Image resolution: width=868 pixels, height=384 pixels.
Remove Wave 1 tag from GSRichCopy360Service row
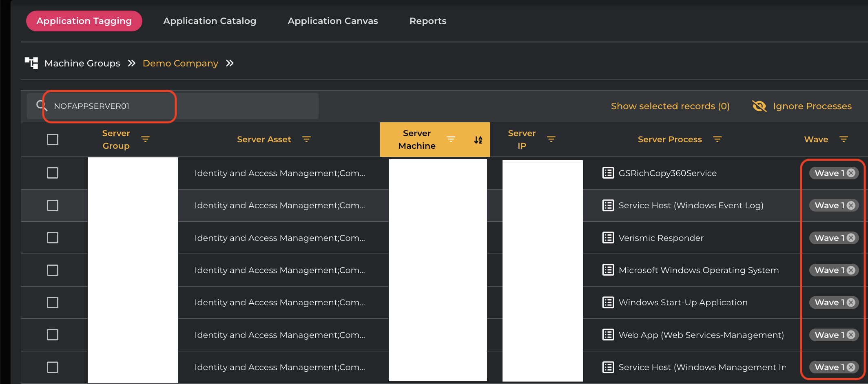click(x=851, y=173)
